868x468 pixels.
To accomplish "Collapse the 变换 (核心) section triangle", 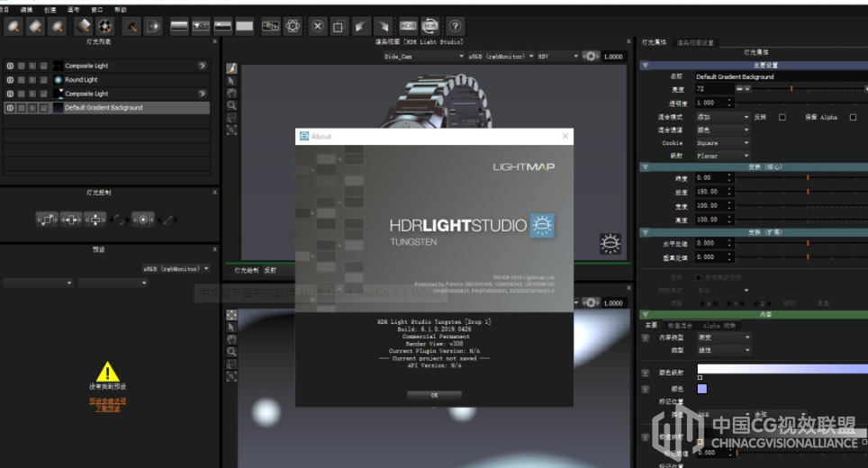I will [x=645, y=167].
